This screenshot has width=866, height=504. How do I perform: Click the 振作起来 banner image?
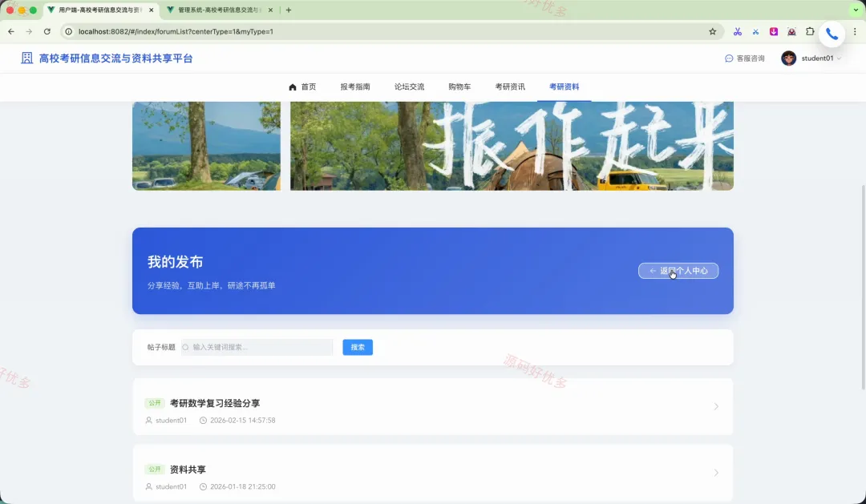(512, 146)
